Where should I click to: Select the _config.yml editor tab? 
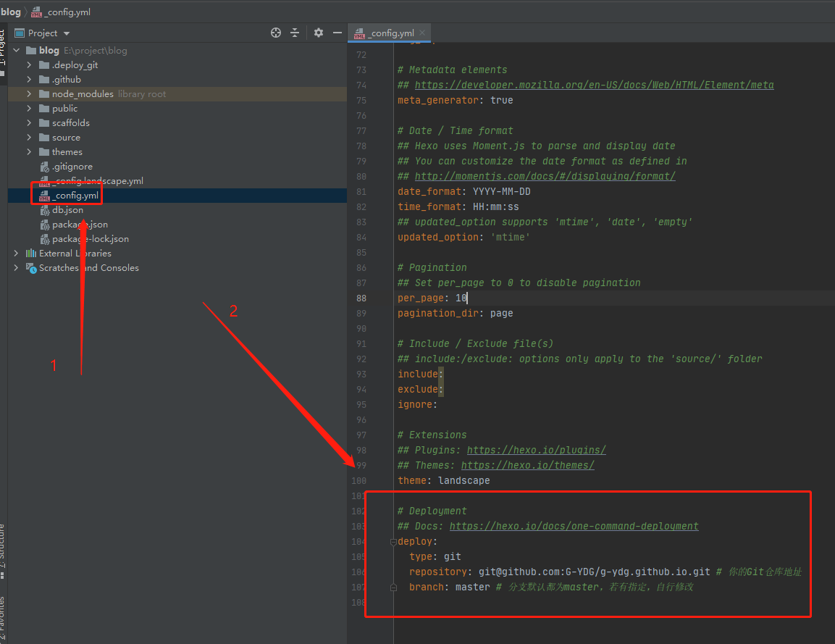tap(390, 33)
